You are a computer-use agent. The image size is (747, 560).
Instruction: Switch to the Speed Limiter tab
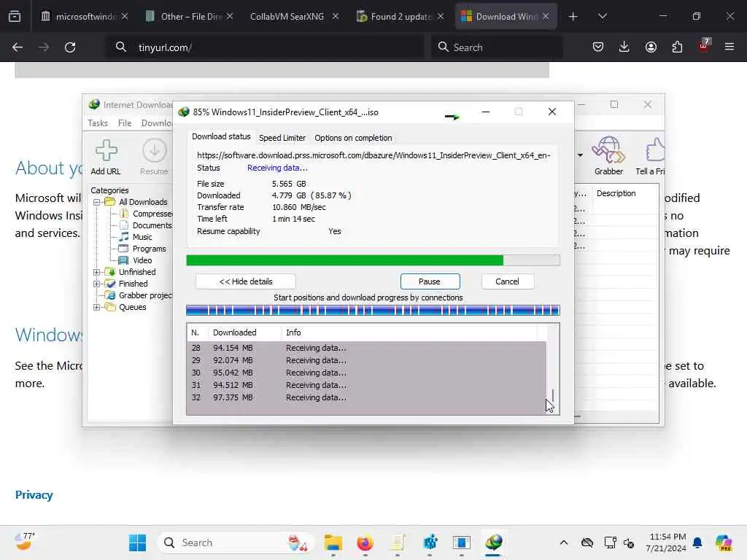[x=282, y=138]
